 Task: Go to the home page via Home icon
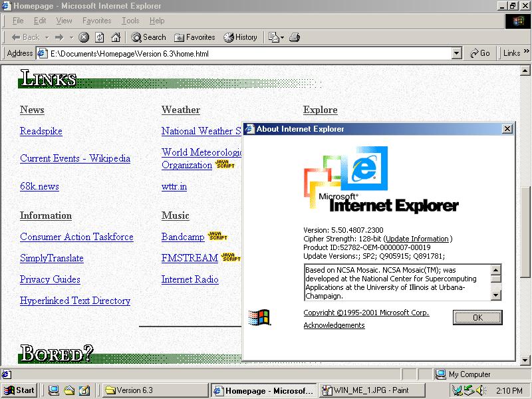(x=116, y=37)
